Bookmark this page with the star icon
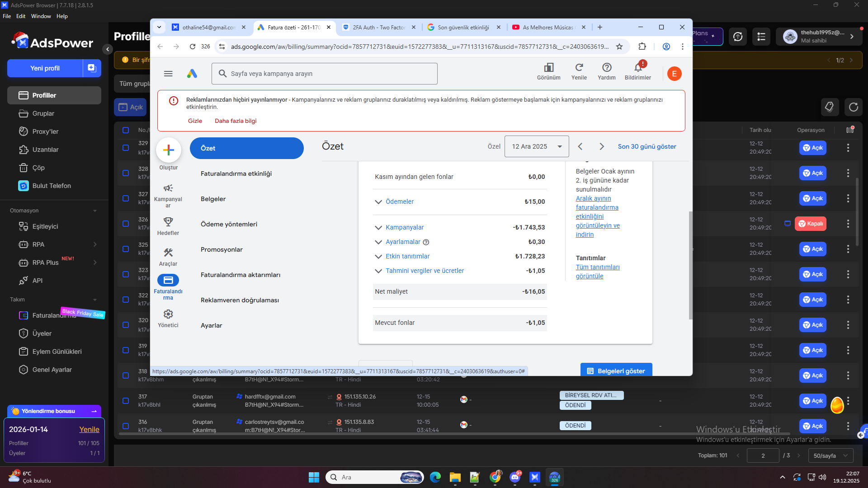The width and height of the screenshot is (868, 488). pyautogui.click(x=619, y=47)
